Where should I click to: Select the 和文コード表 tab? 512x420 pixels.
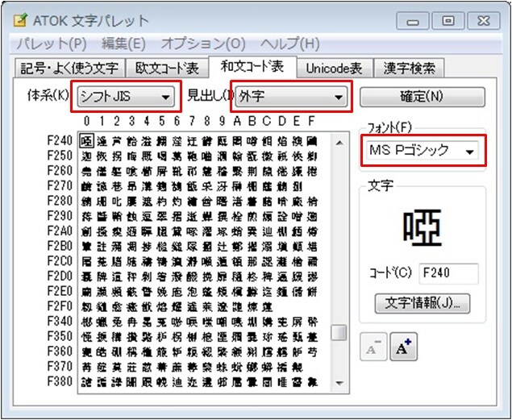252,67
